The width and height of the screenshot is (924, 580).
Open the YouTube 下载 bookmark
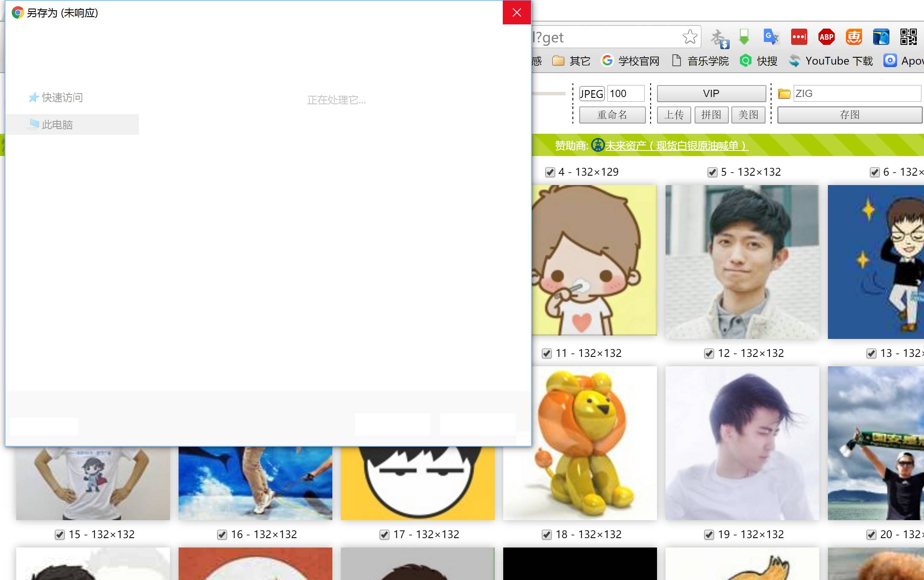(x=831, y=61)
